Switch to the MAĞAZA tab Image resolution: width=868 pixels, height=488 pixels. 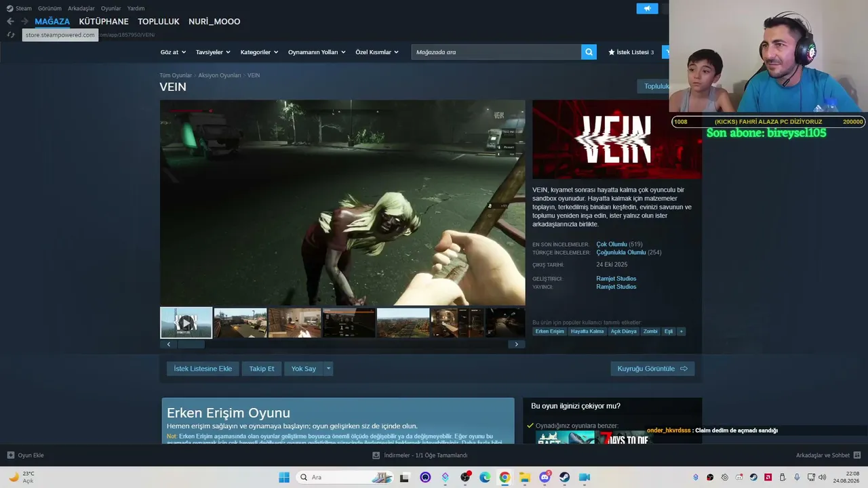(x=52, y=22)
